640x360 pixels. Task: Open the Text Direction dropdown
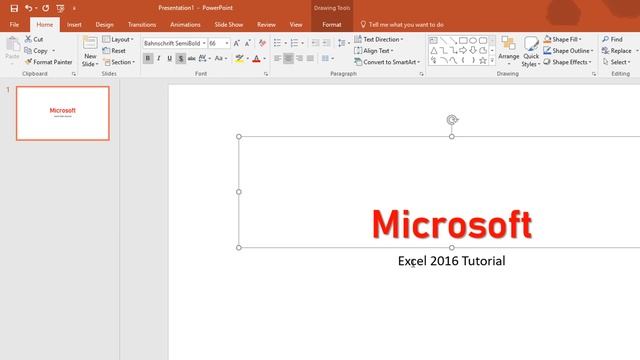[x=379, y=39]
